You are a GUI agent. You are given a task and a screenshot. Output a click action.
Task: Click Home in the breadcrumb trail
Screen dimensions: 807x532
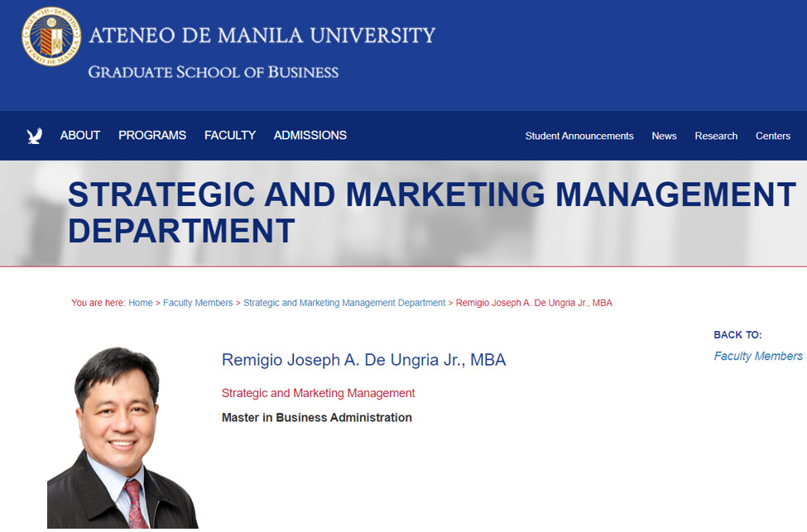pyautogui.click(x=141, y=303)
